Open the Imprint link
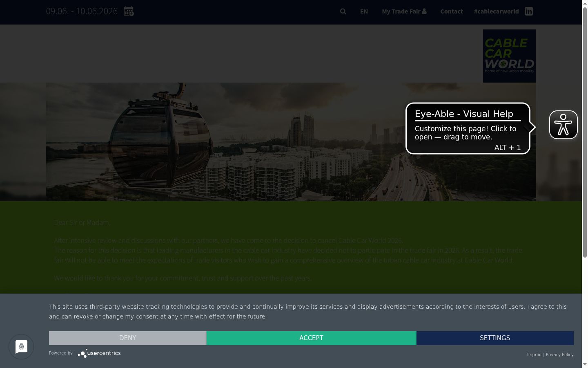 (534, 355)
